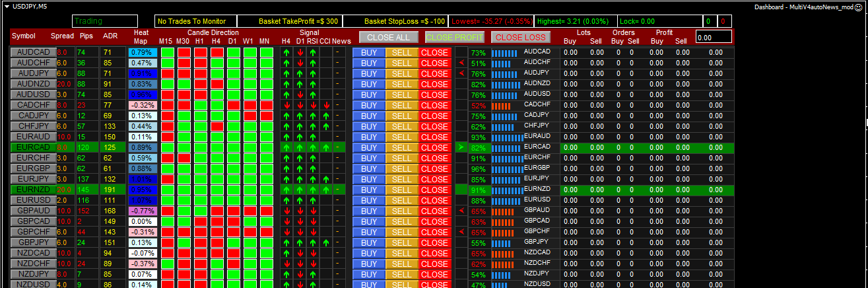Select the EURGBP symbol button
This screenshot has width=868, height=288.
click(32, 168)
